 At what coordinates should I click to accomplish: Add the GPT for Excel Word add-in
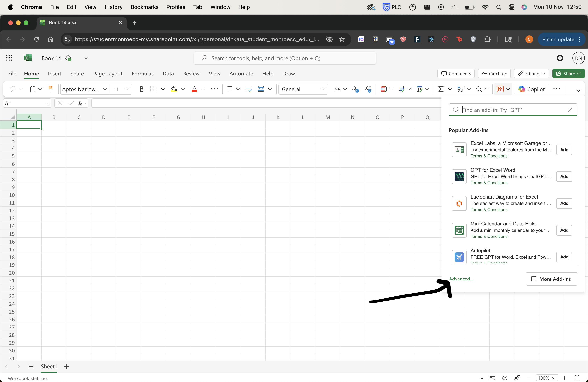pyautogui.click(x=564, y=176)
